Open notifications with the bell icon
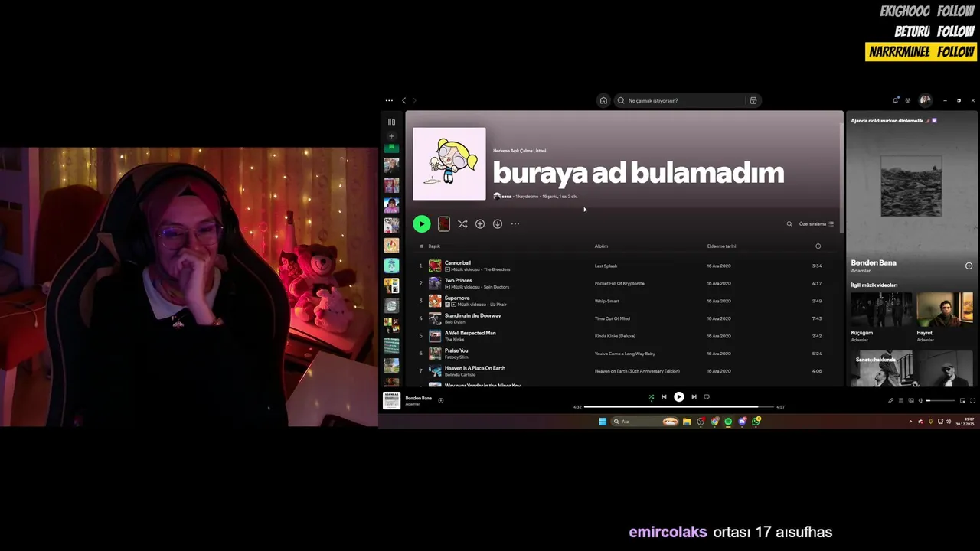This screenshot has height=551, width=980. tap(896, 100)
